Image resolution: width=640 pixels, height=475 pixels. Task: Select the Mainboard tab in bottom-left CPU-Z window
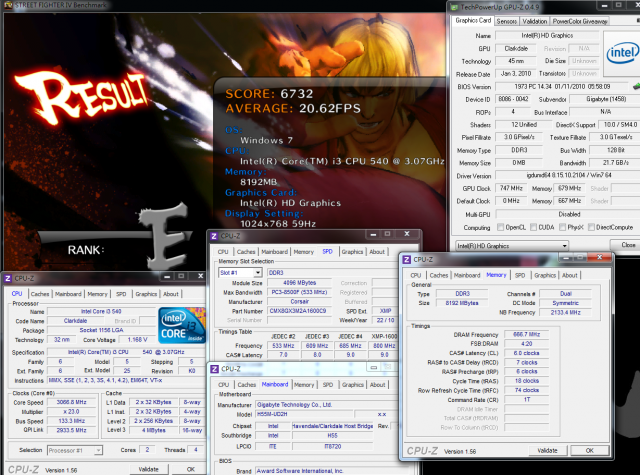tap(68, 294)
